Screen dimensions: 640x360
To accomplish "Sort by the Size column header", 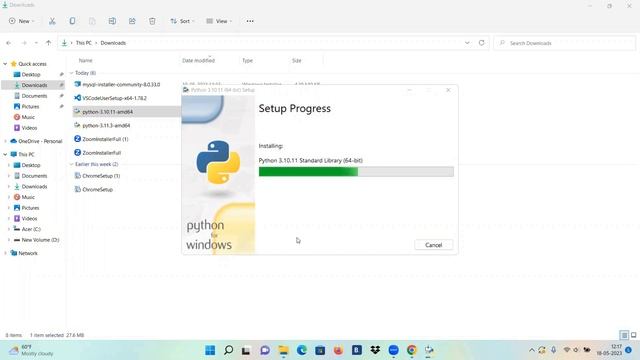I will pyautogui.click(x=297, y=60).
